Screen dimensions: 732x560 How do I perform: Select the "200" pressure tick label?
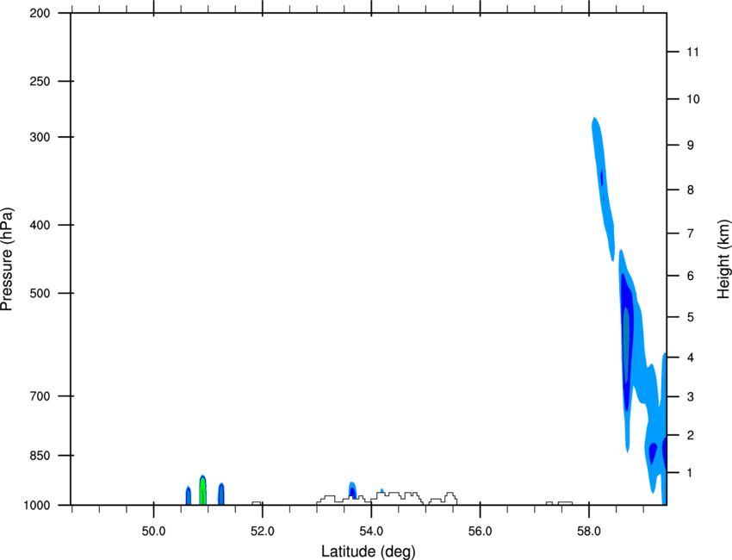point(40,14)
